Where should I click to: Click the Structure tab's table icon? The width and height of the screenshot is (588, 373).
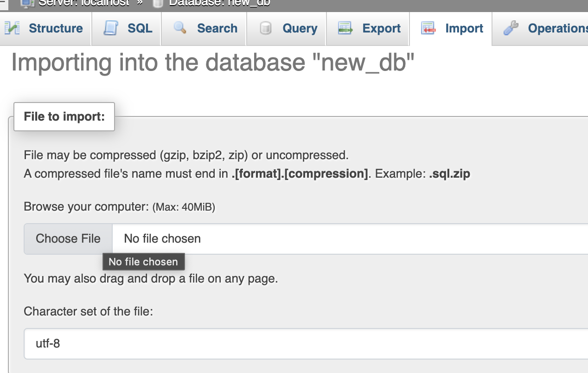(12, 28)
